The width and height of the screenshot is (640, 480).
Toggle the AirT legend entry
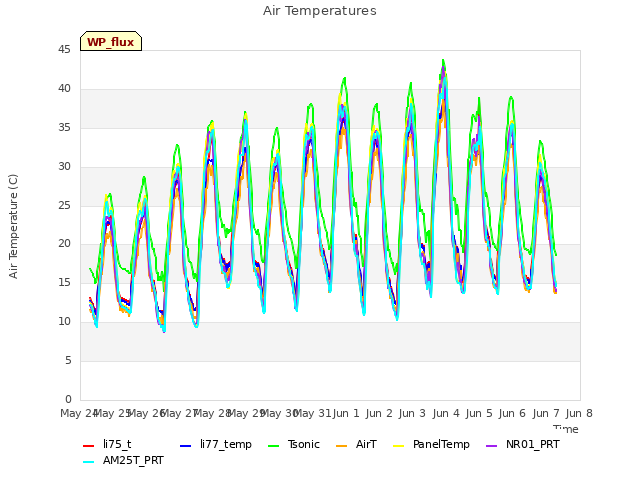[x=356, y=444]
